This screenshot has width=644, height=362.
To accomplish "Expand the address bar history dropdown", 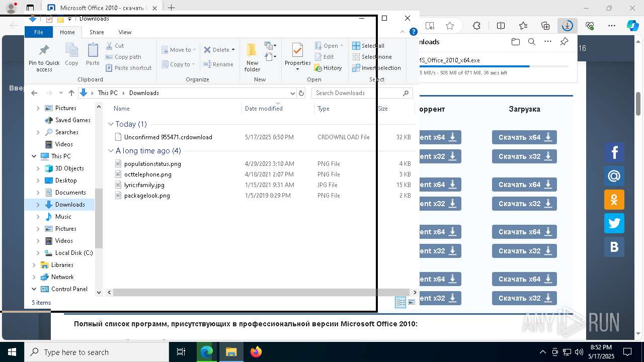I will point(293,93).
